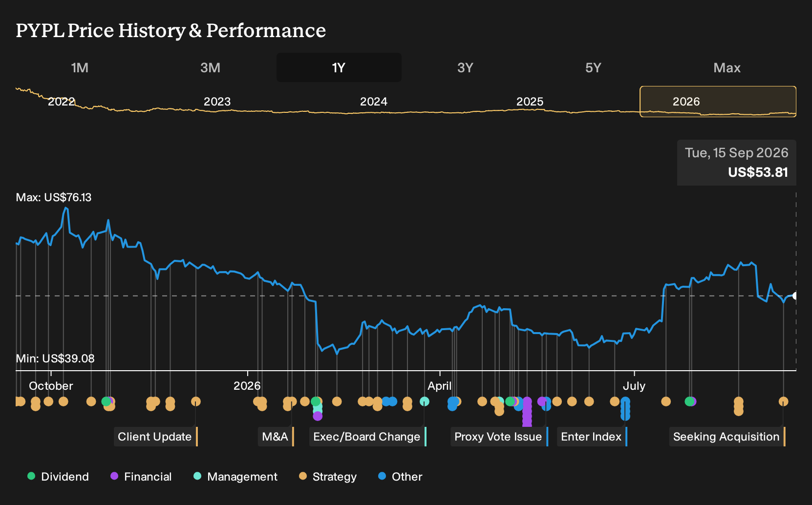Click the lowest purple Financial dot near M&A

click(x=318, y=416)
